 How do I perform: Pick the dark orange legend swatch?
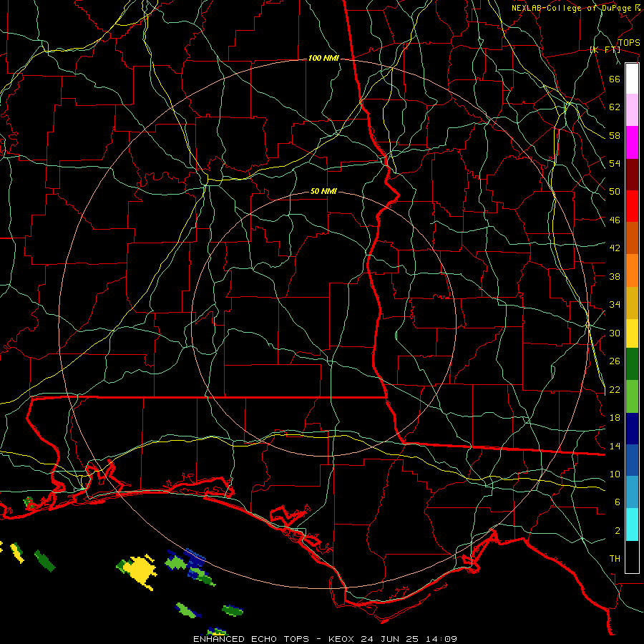click(632, 238)
